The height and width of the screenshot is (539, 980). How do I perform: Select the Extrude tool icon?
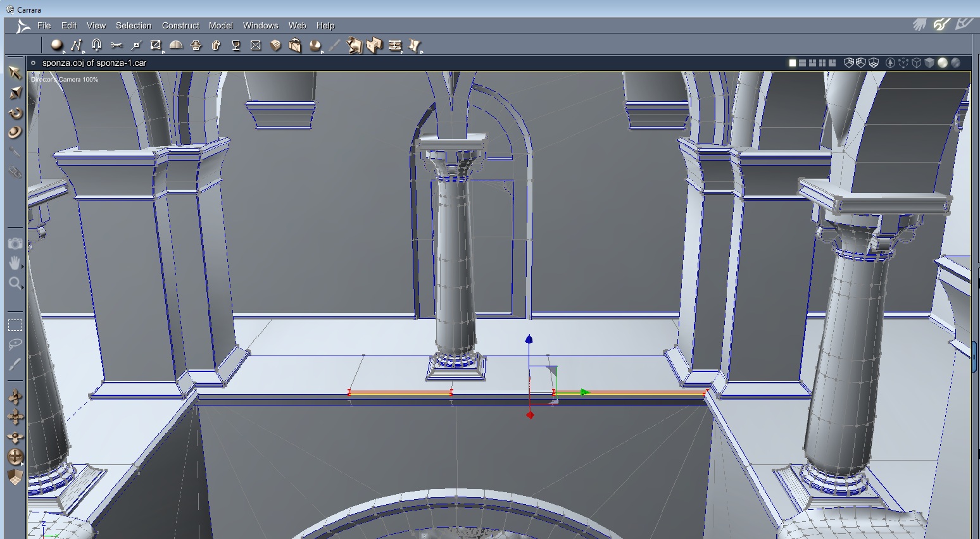click(216, 45)
